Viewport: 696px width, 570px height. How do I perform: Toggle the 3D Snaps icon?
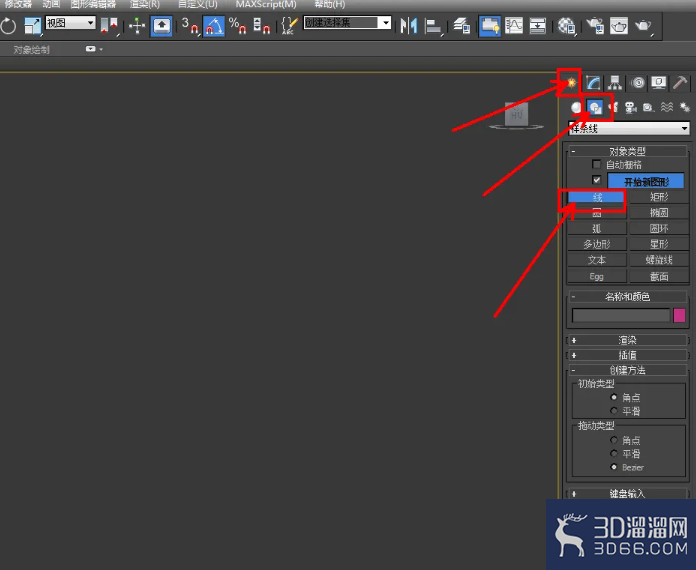tap(190, 26)
